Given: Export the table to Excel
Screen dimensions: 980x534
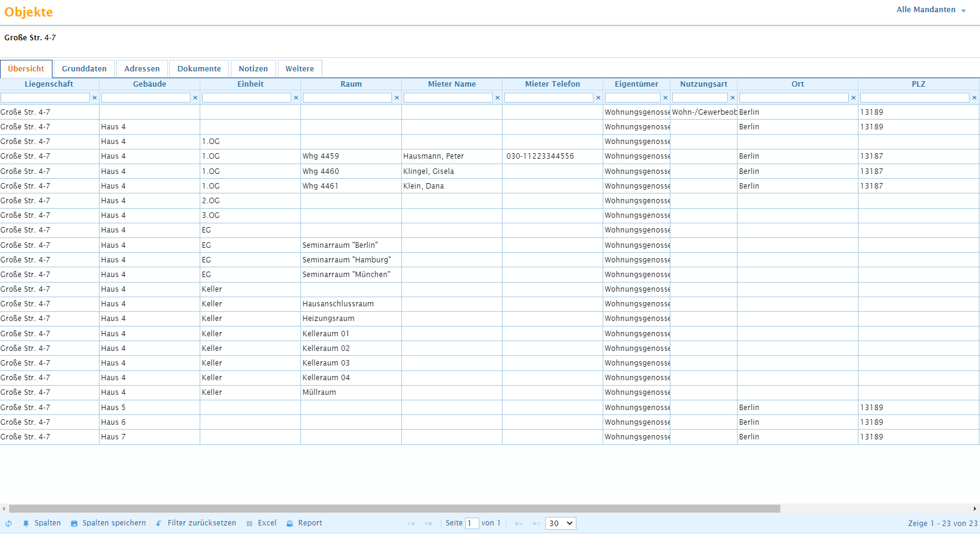Looking at the screenshot, I should click(x=261, y=523).
